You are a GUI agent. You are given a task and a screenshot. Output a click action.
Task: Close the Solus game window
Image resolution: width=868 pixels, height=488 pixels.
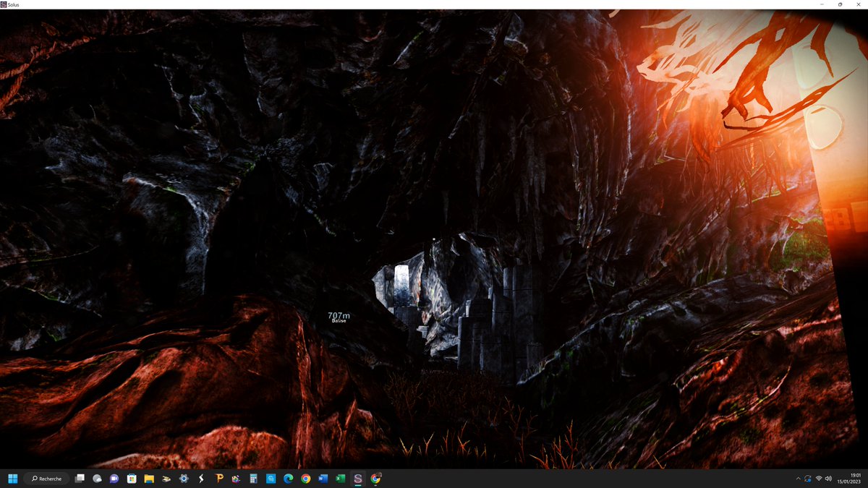coord(859,4)
